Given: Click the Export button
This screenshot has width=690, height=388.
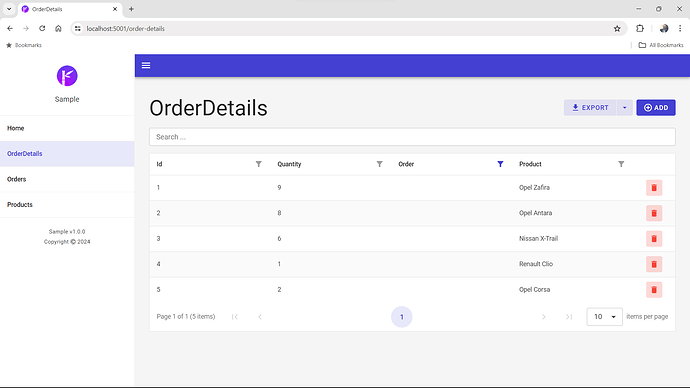Looking at the screenshot, I should [590, 108].
